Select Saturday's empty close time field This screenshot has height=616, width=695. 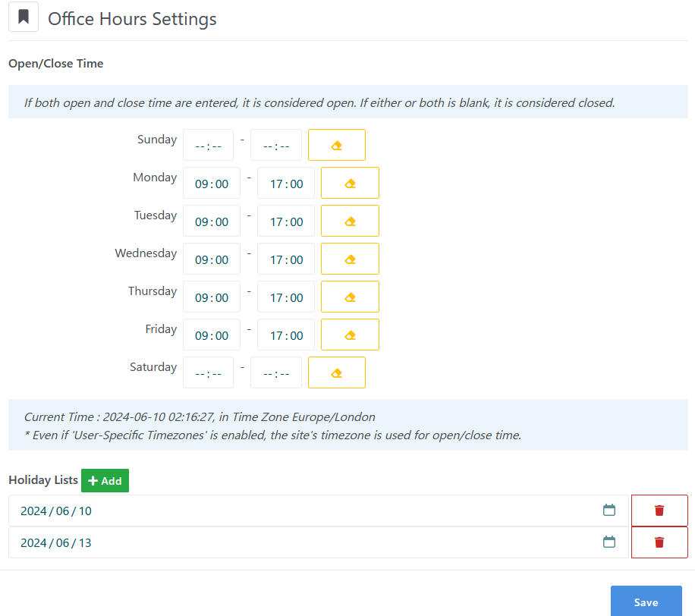275,372
